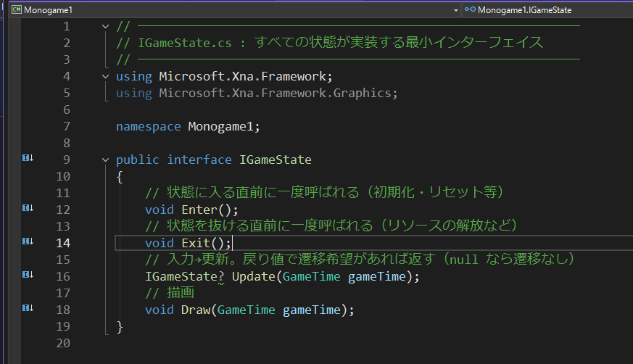Open the inheritance glyph on the Exit() line
The width and height of the screenshot is (633, 364).
tap(28, 241)
